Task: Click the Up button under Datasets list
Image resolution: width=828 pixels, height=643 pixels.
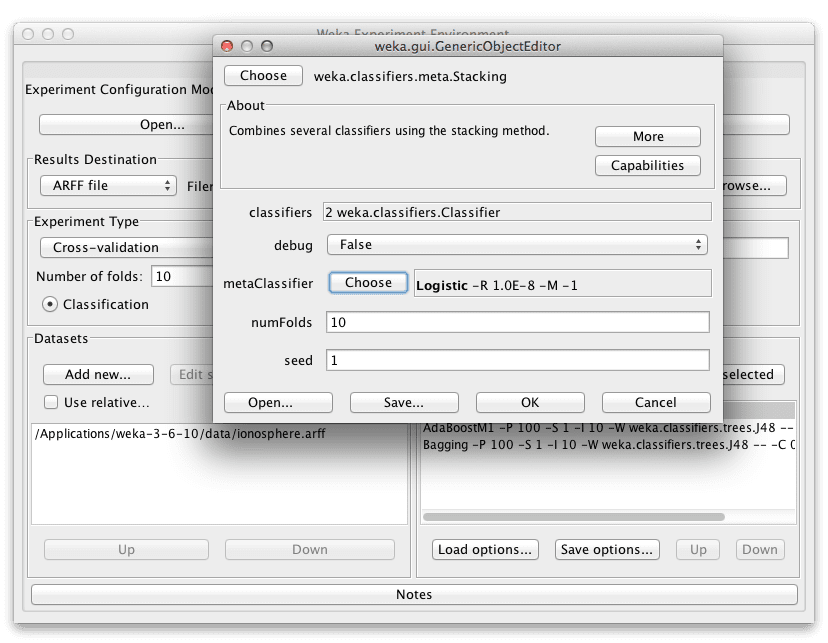Action: [x=126, y=550]
